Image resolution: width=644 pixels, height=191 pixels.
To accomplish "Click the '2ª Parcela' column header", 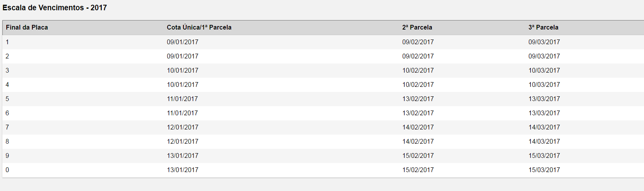I will 417,27.
